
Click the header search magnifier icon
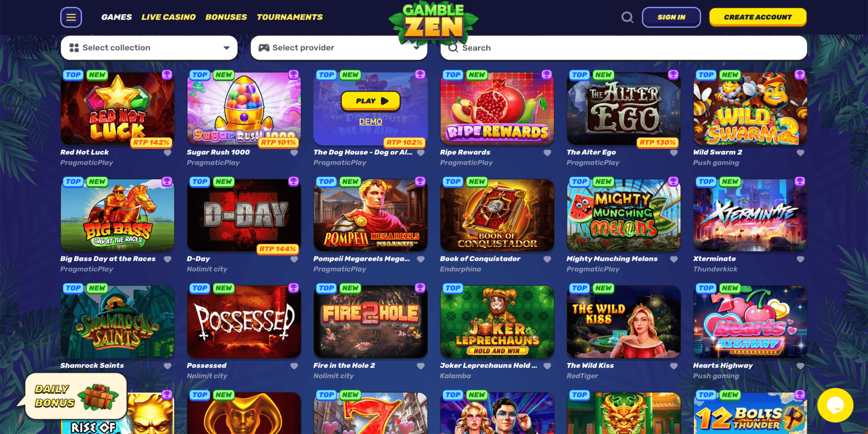point(627,17)
